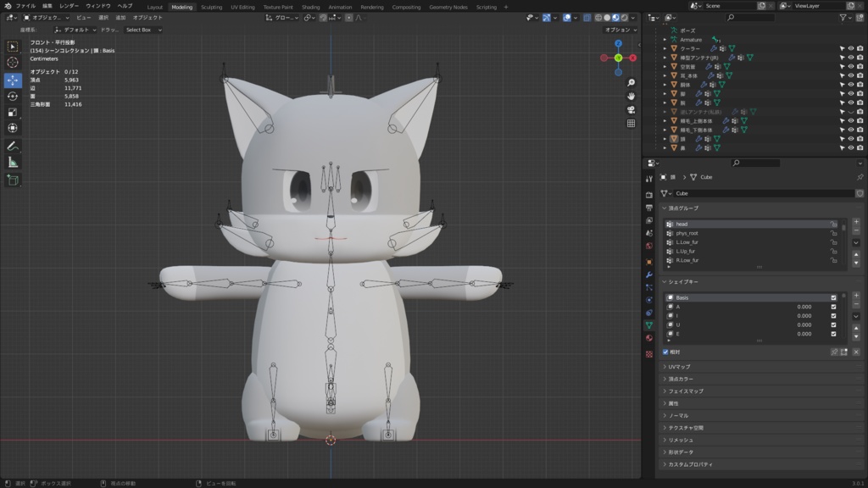Open the ファイル menu
The height and width of the screenshot is (488, 868).
(25, 6)
